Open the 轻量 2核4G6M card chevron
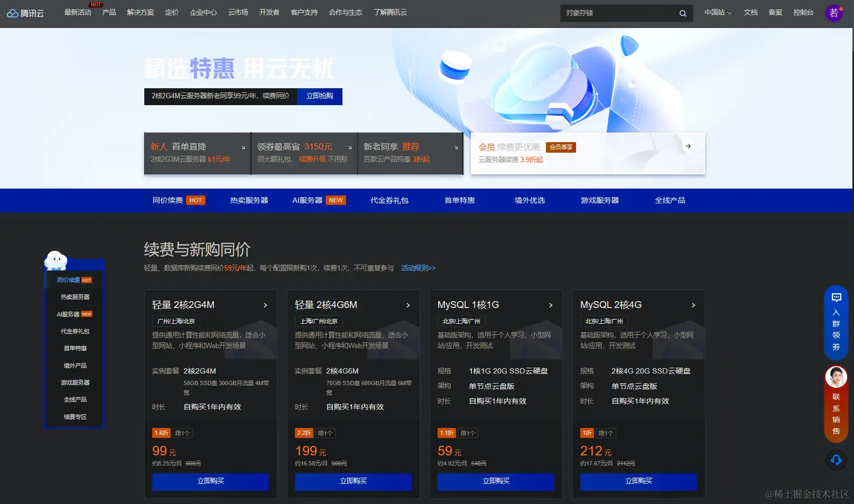This screenshot has height=504, width=854. coord(408,305)
